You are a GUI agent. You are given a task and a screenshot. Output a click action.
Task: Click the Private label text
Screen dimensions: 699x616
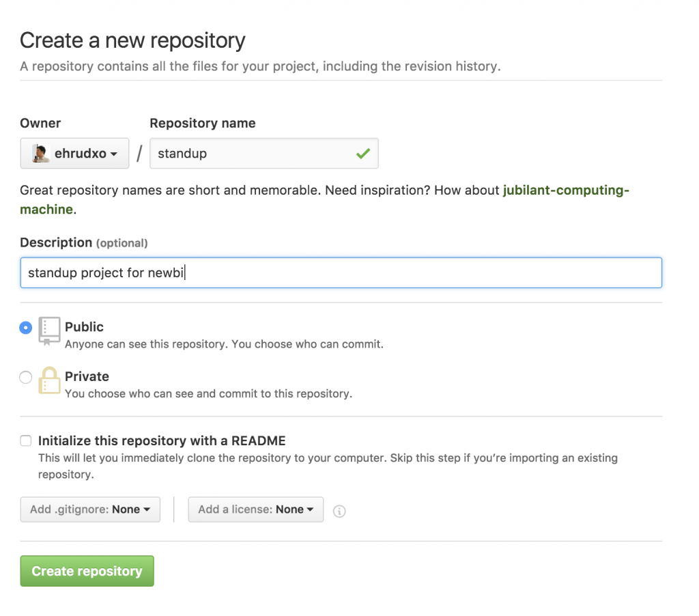pos(87,376)
